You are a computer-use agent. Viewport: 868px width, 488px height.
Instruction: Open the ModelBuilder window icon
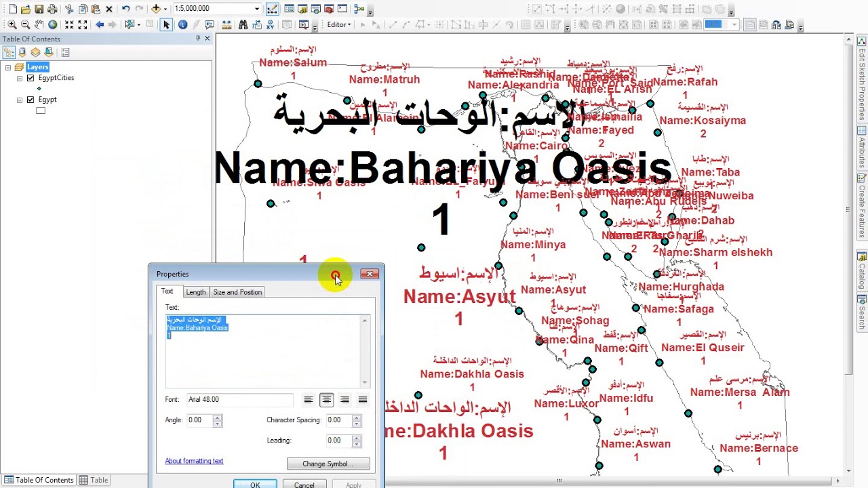(359, 9)
